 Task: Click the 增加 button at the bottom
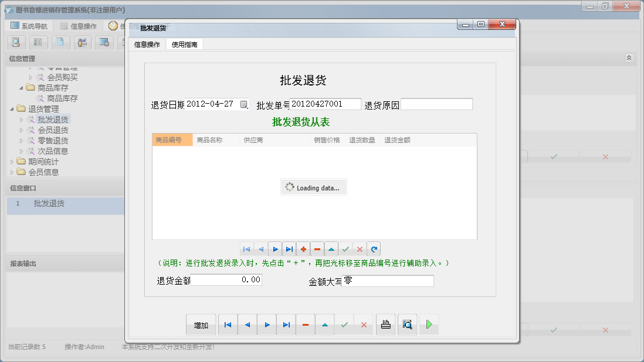pyautogui.click(x=201, y=324)
